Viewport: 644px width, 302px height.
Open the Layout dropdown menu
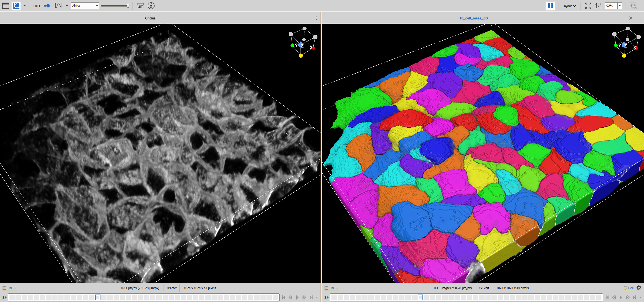point(569,6)
